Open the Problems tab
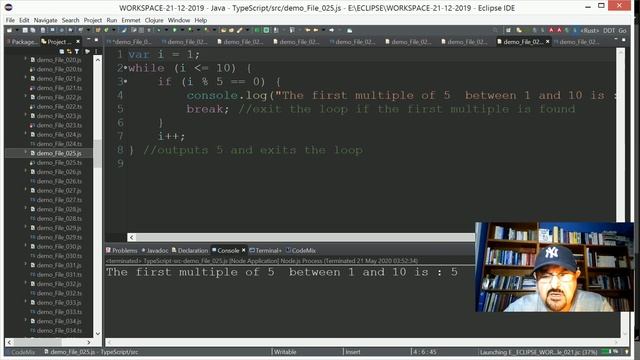640x360 pixels. pyautogui.click(x=122, y=250)
